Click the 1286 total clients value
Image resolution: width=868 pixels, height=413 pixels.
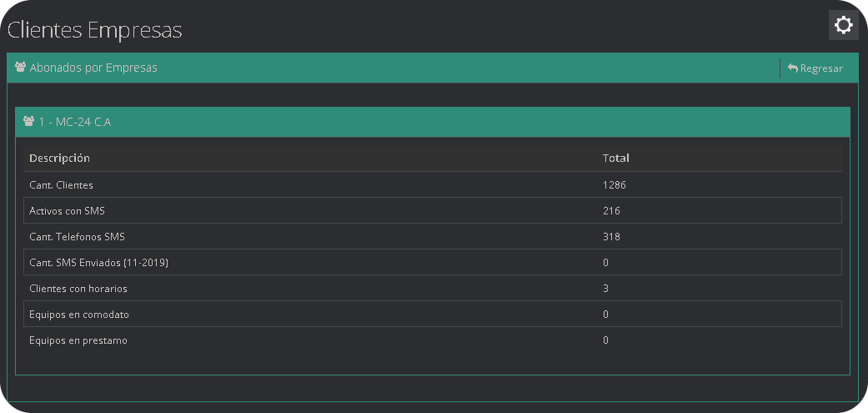tap(614, 184)
